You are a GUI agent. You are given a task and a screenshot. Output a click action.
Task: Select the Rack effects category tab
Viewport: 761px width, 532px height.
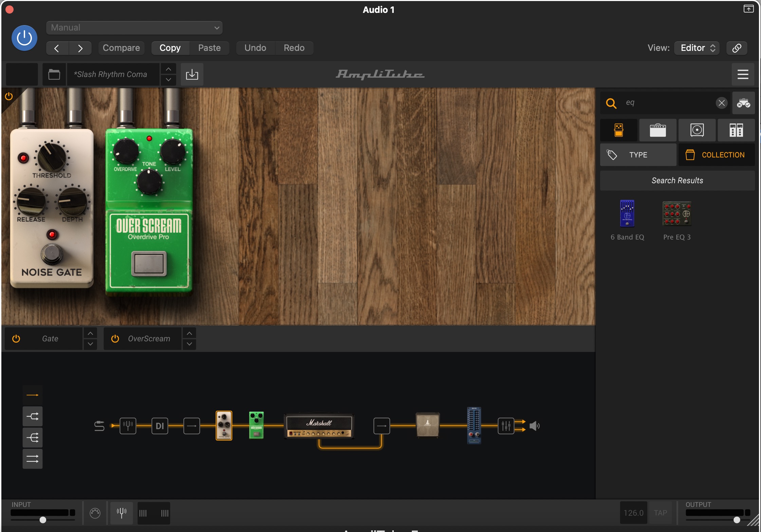coord(736,130)
